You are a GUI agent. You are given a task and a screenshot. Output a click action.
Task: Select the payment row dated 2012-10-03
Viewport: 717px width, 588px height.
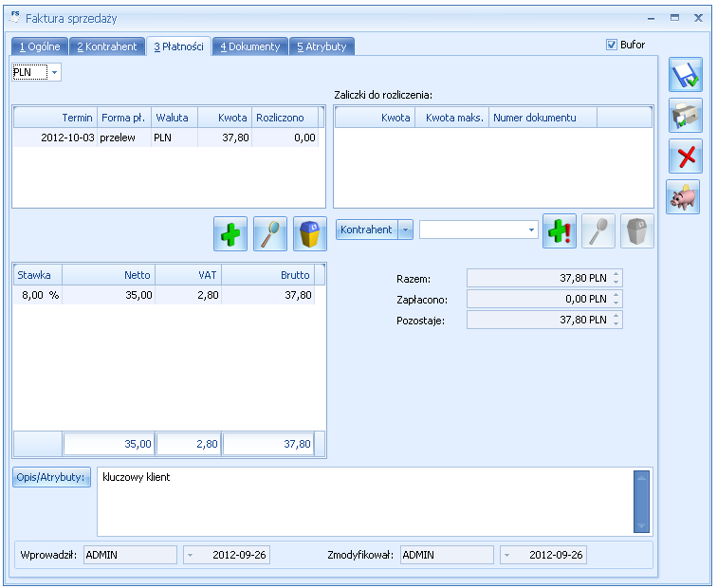click(166, 138)
